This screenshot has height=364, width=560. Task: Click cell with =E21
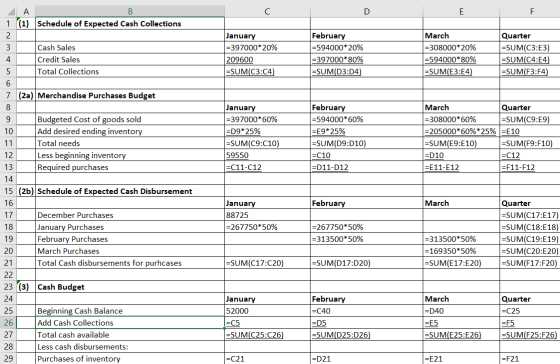point(461,359)
